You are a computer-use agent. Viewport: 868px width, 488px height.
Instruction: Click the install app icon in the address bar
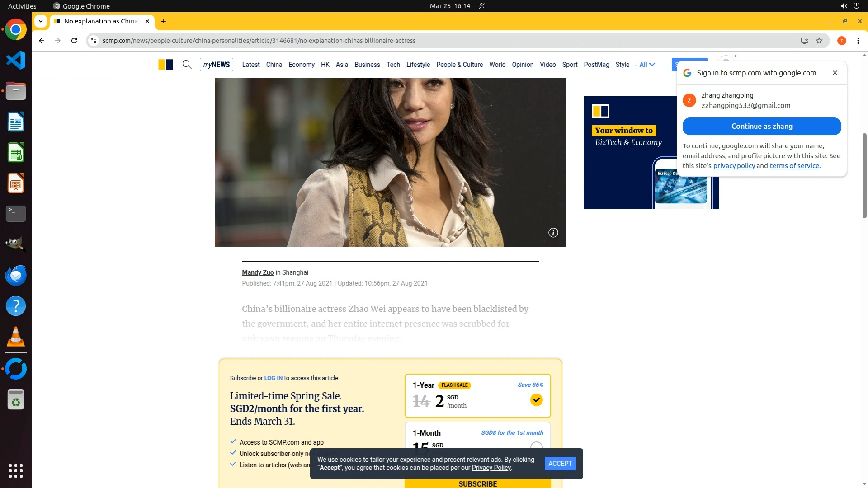(x=804, y=41)
